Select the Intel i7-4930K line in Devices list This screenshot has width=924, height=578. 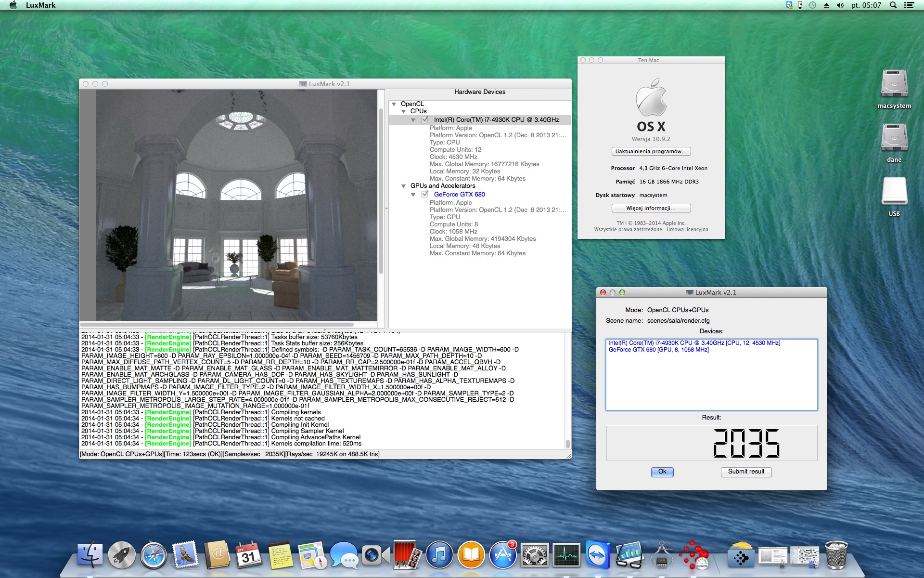coord(694,343)
